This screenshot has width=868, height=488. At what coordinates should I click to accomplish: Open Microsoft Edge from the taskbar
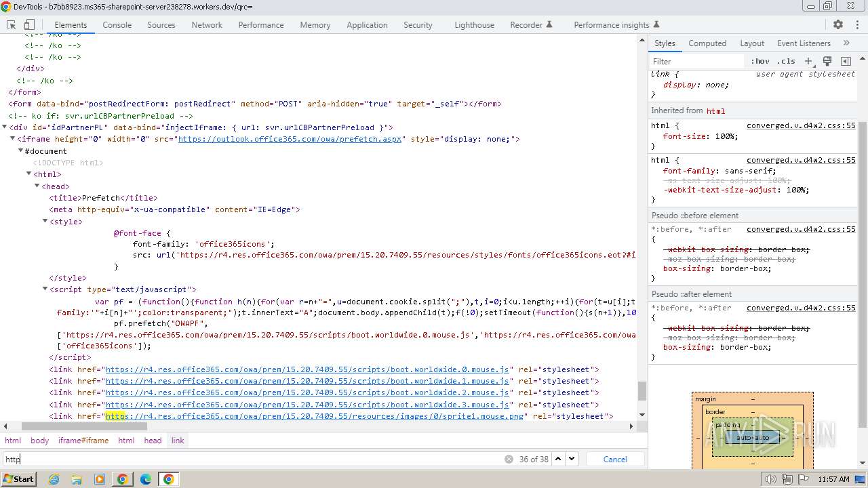[146, 479]
